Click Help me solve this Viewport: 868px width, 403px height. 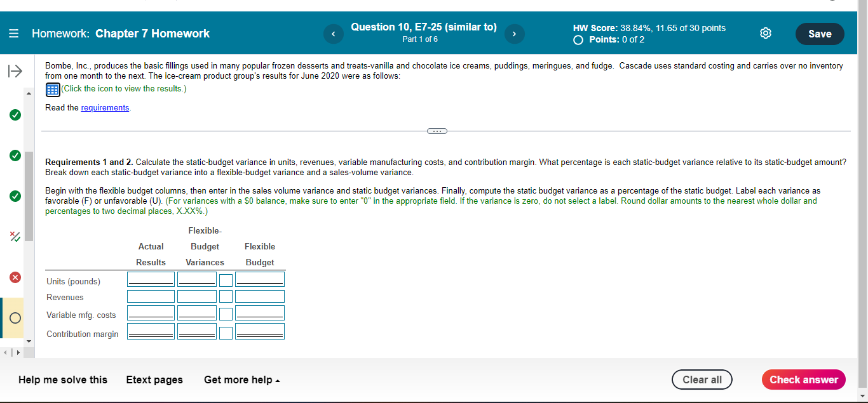(x=63, y=380)
